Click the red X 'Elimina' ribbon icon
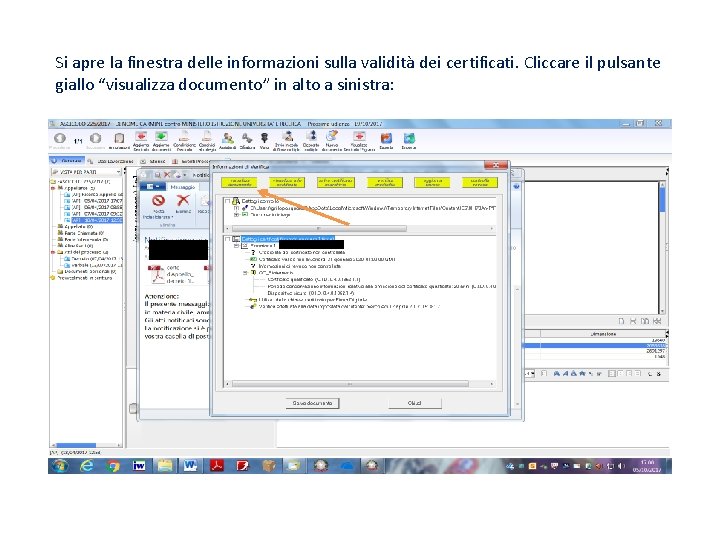The image size is (720, 540). click(x=183, y=200)
